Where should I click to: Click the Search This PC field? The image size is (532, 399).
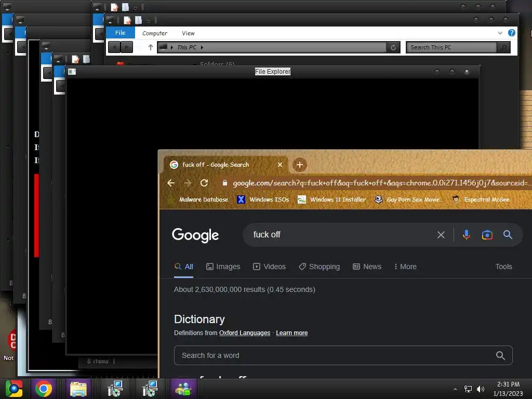(x=451, y=47)
